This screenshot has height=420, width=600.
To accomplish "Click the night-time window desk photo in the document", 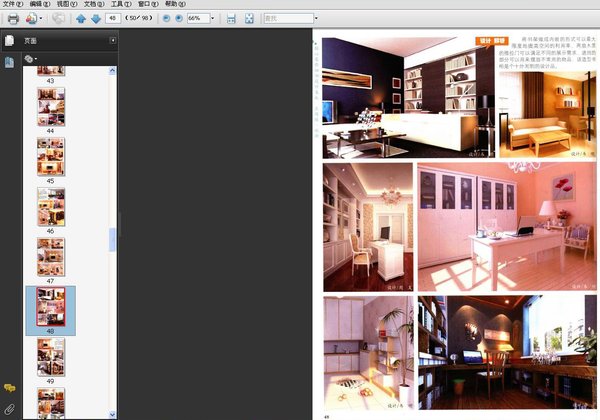I will point(507,352).
